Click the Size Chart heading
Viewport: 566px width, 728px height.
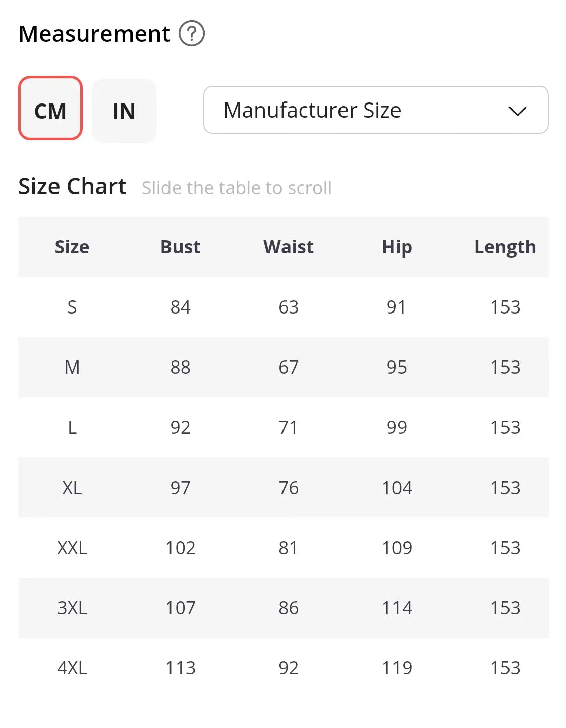coord(72,186)
